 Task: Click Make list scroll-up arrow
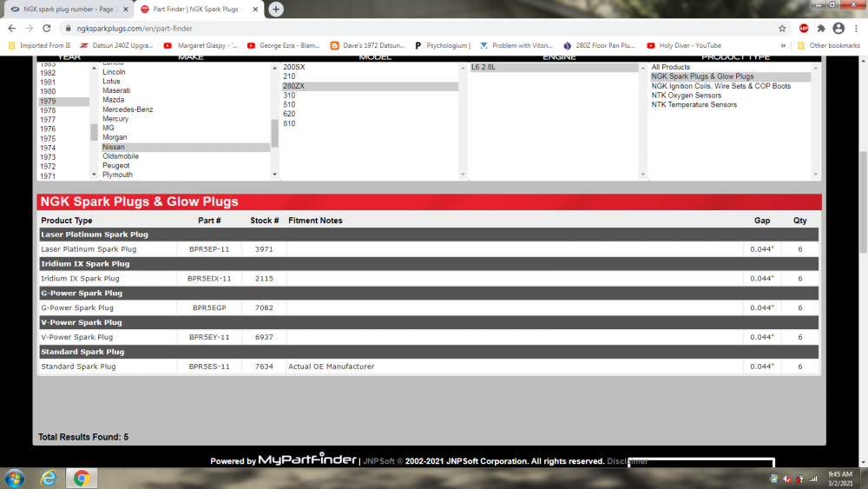(274, 68)
